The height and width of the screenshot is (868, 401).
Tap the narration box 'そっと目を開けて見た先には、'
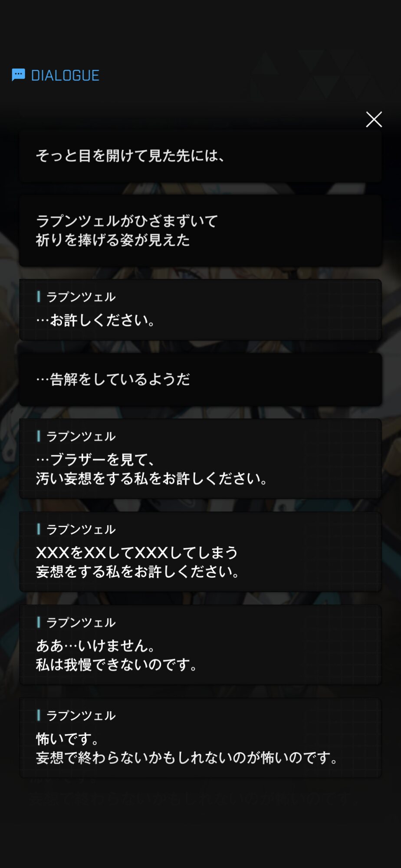click(x=200, y=156)
